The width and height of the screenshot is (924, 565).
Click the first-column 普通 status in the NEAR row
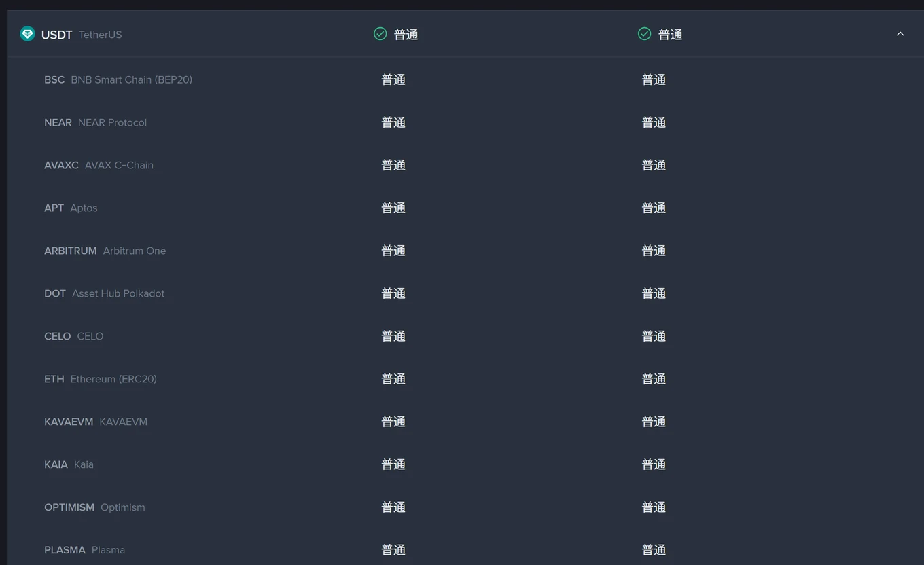393,122
